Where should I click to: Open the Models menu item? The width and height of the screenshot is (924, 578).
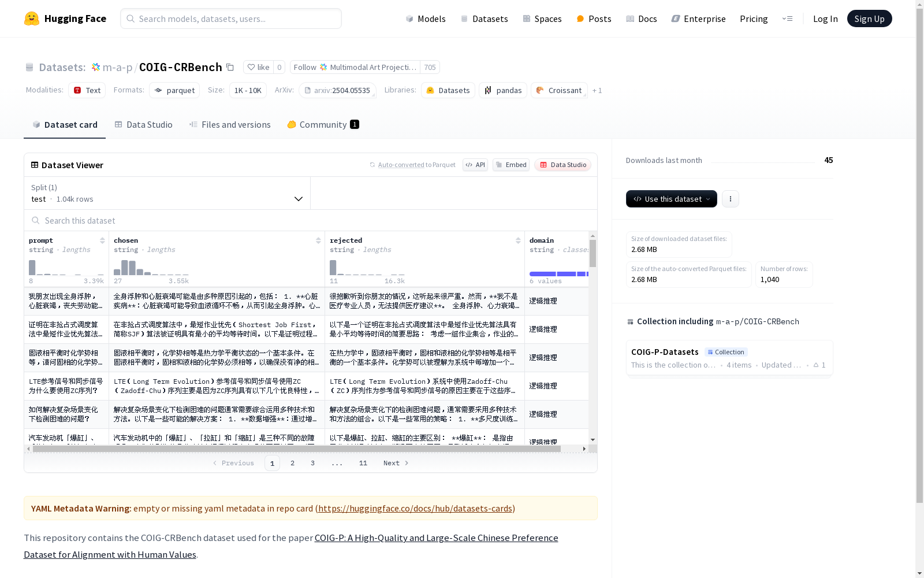426,18
